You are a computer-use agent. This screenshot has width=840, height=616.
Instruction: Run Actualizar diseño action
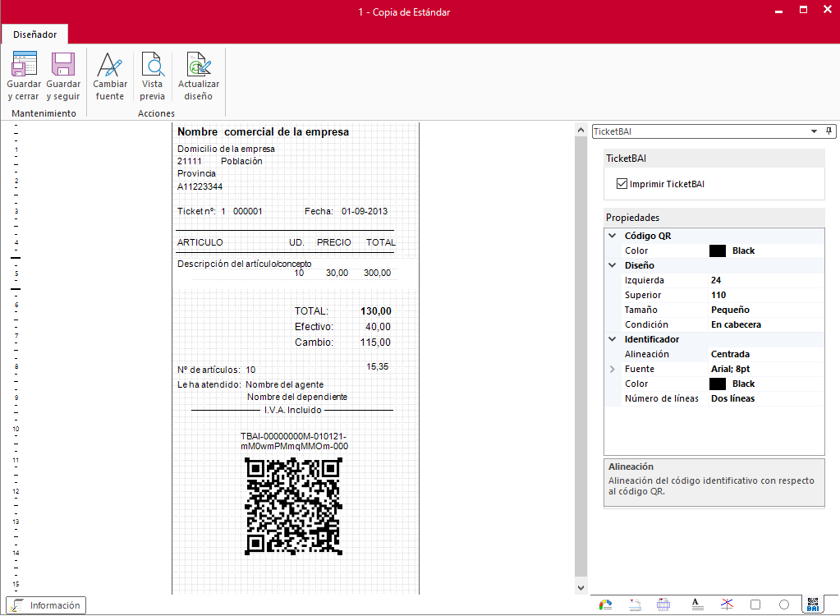198,76
